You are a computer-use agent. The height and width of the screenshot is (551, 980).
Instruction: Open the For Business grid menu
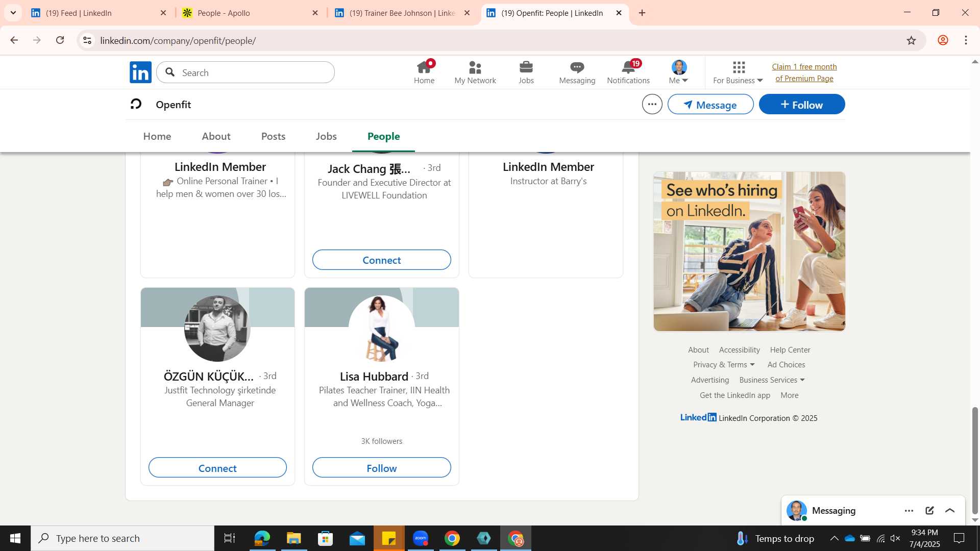tap(738, 72)
